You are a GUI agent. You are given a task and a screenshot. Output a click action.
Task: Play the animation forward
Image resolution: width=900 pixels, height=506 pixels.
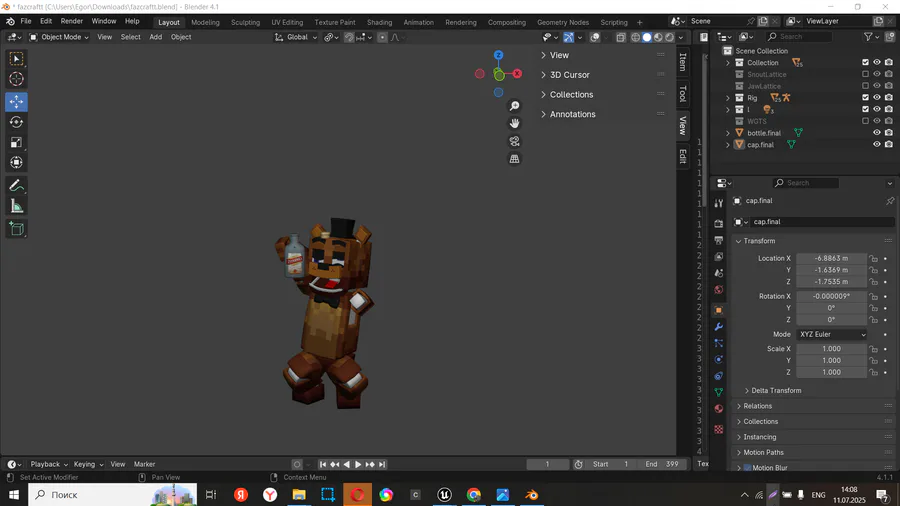(358, 464)
